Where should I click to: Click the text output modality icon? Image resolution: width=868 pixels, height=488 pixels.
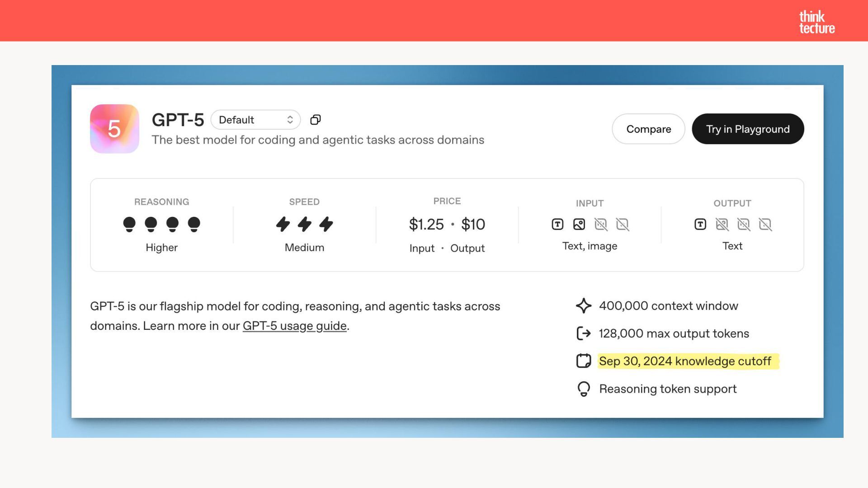tap(700, 224)
